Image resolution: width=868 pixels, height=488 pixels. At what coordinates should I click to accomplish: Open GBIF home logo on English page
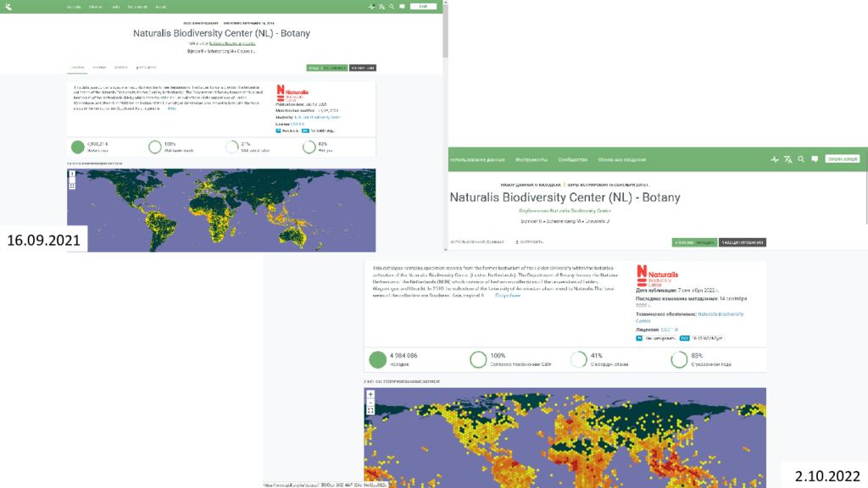(x=8, y=7)
